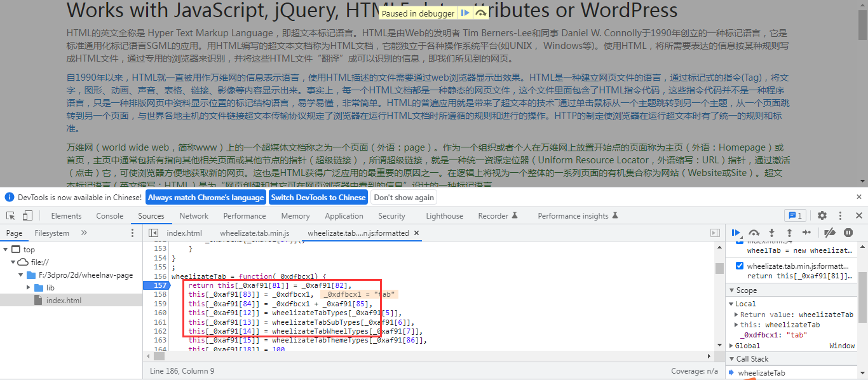Click line number 160 in the gutter
This screenshot has width=868, height=380.
159,313
